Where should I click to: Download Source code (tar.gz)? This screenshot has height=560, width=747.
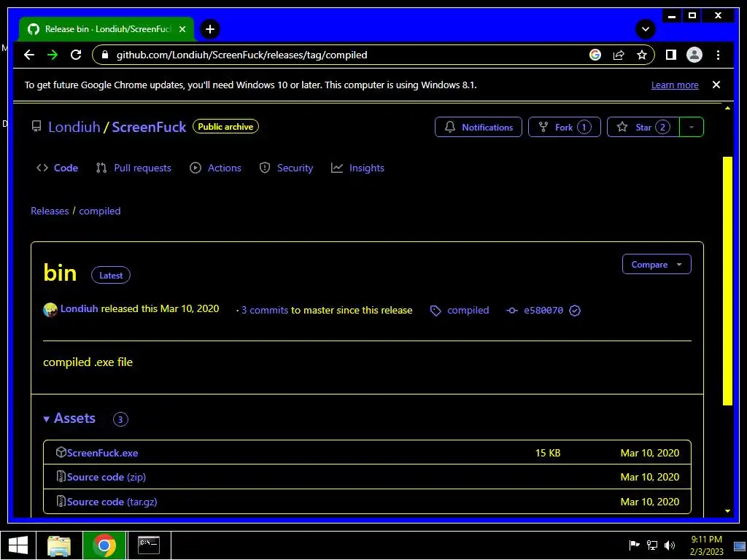(x=112, y=502)
